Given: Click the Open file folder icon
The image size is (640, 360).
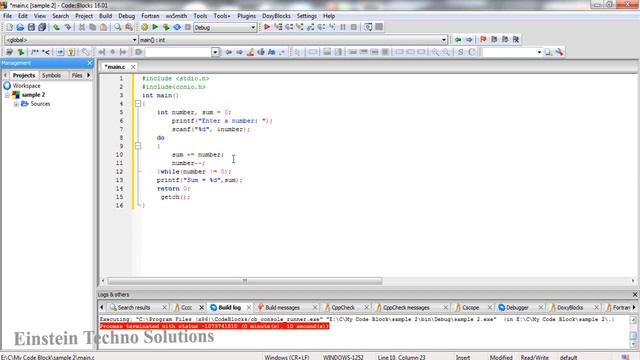Looking at the screenshot, I should click(20, 27).
